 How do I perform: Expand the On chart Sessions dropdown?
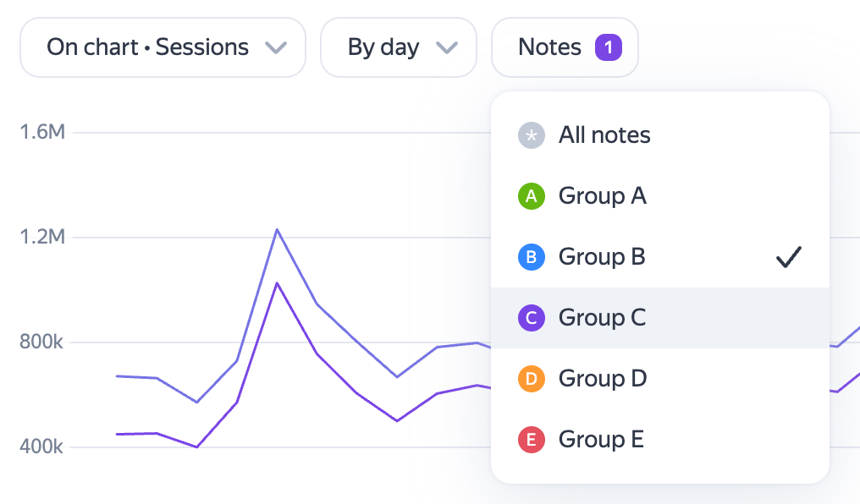[x=163, y=47]
